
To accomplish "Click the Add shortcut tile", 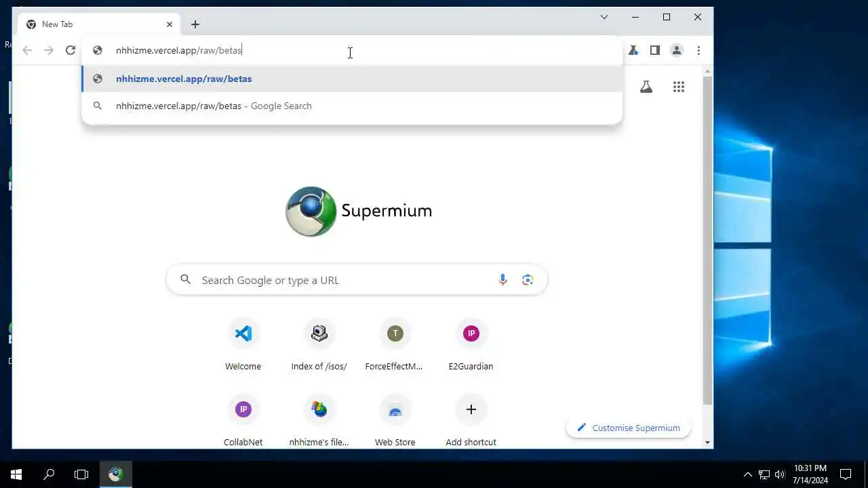I will pos(471,421).
